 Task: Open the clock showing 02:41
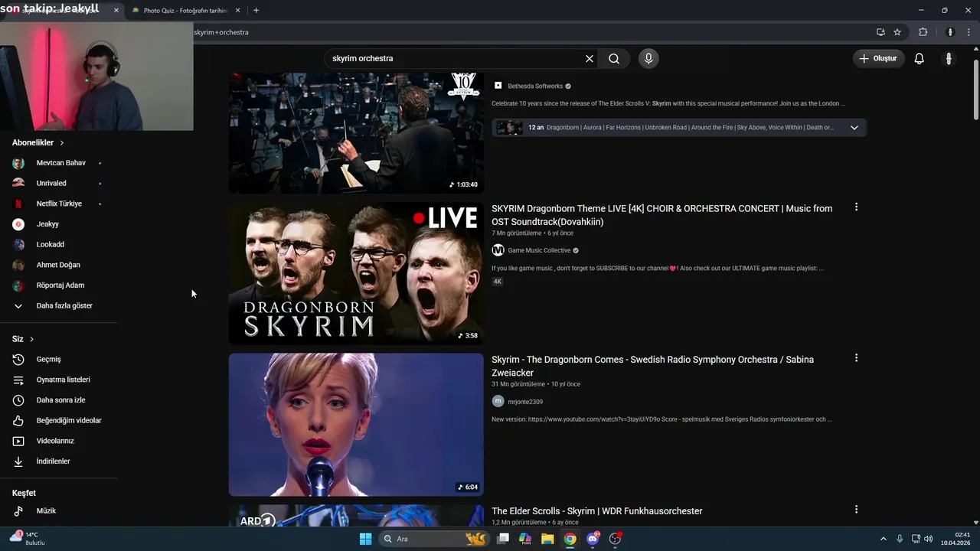(955, 539)
